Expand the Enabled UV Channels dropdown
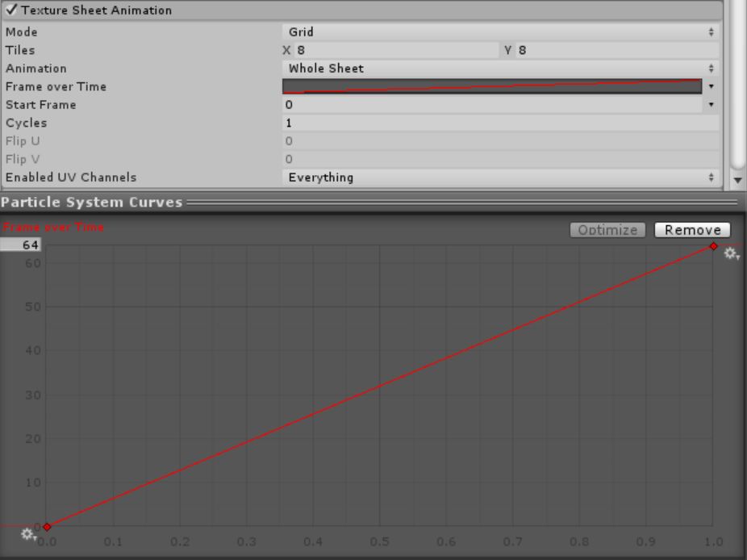The image size is (747, 560). tap(500, 178)
